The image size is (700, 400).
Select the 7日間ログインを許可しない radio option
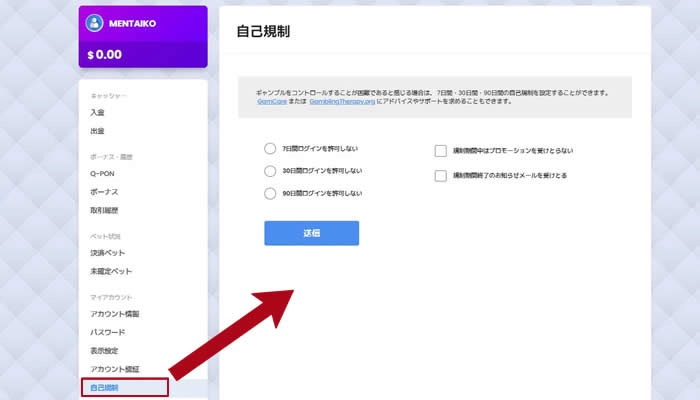click(x=270, y=148)
